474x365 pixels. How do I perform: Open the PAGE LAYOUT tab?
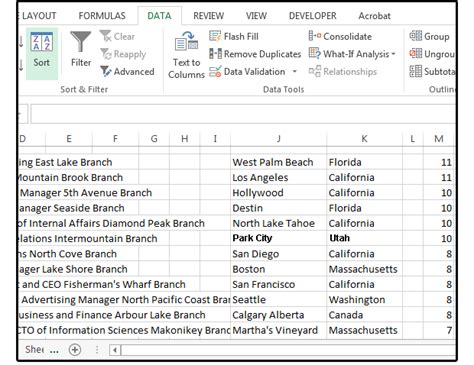tap(38, 16)
